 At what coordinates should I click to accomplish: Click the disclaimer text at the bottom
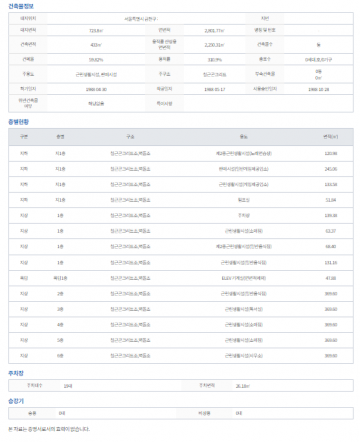pos(49,429)
